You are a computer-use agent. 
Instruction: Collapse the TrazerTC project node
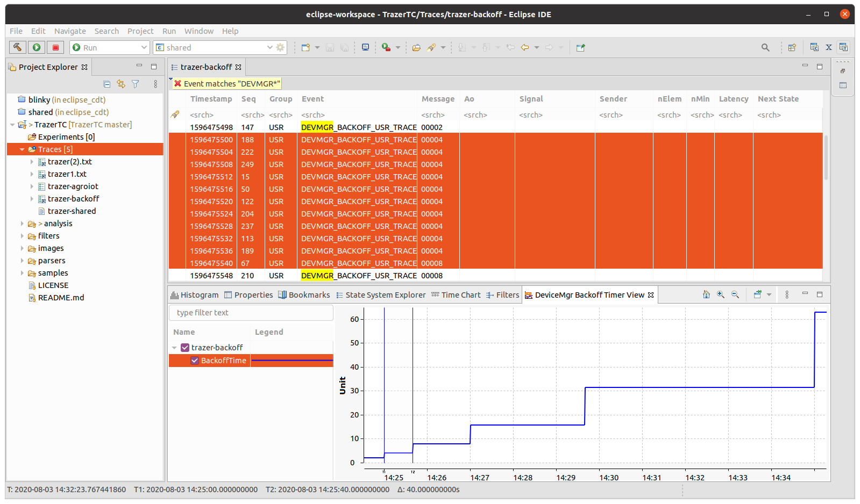[x=12, y=125]
